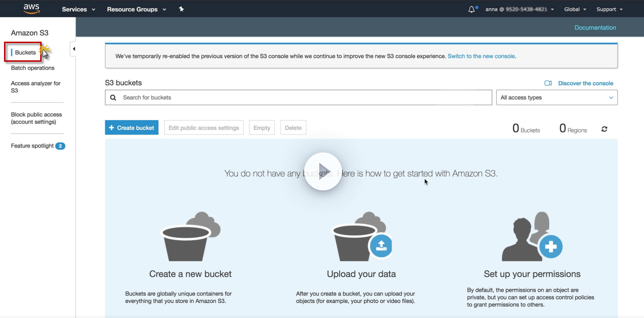Click the Create a new bucket heading
This screenshot has height=318, width=644.
[x=190, y=274]
